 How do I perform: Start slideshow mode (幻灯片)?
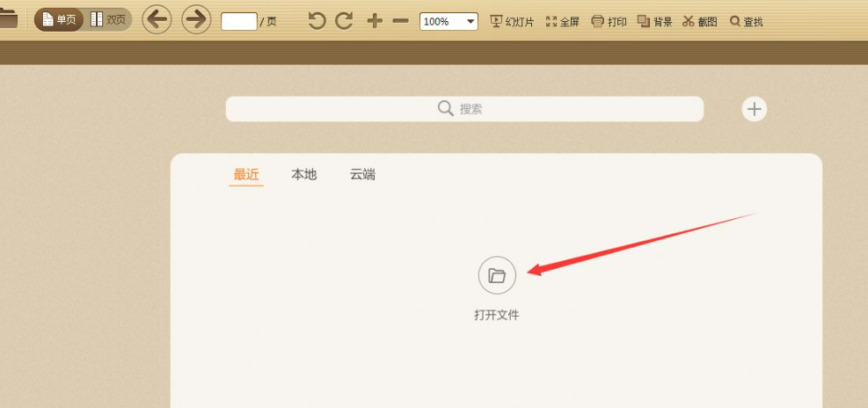click(x=512, y=21)
